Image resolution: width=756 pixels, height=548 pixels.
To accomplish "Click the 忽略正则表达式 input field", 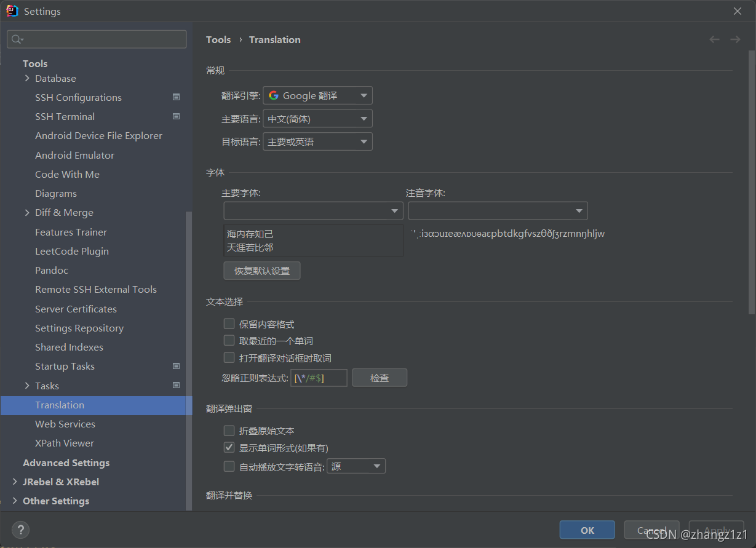I will pos(319,378).
